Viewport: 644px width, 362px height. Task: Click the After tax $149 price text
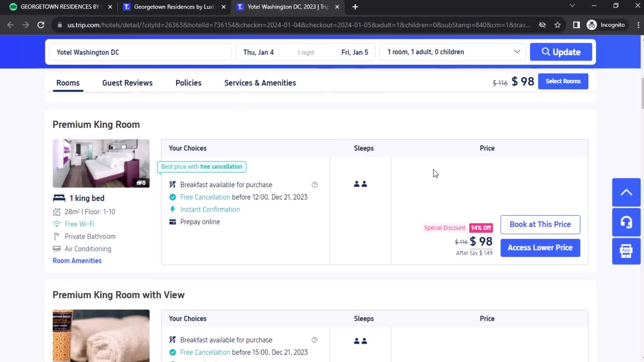(x=474, y=253)
